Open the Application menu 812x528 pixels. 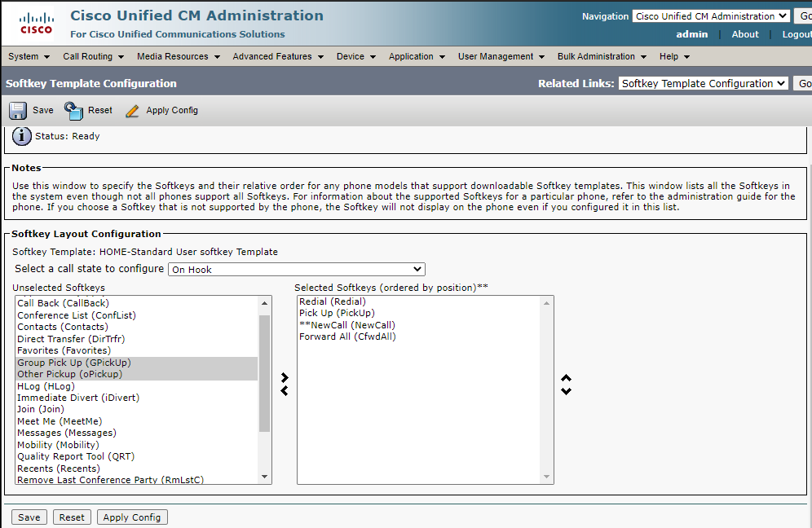tap(417, 56)
